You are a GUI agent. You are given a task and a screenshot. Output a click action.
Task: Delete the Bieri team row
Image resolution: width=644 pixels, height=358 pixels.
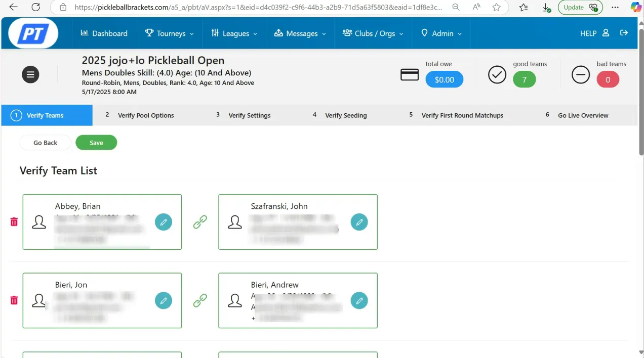14,300
